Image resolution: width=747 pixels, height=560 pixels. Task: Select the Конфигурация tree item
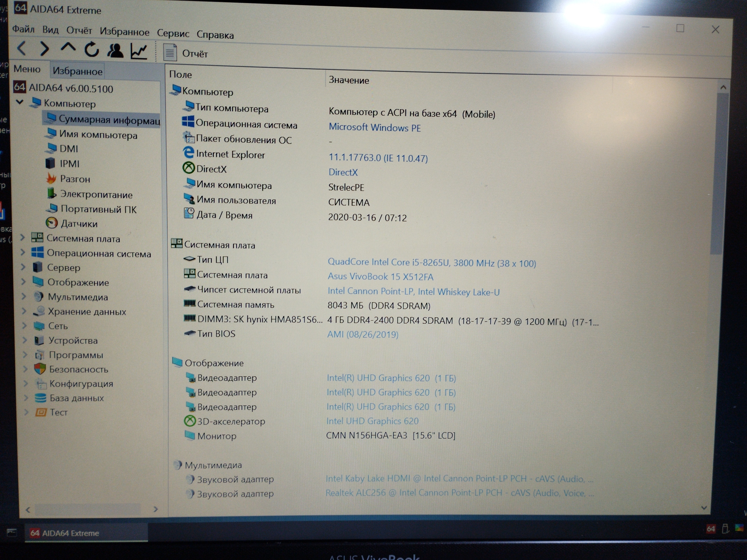(x=75, y=383)
